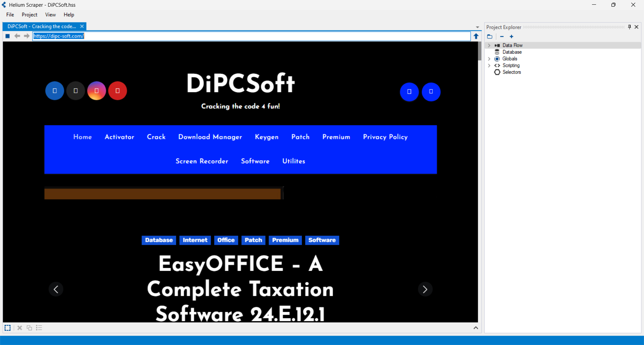The width and height of the screenshot is (644, 345).
Task: Open the Screen Recorder nav link
Action: (x=202, y=161)
